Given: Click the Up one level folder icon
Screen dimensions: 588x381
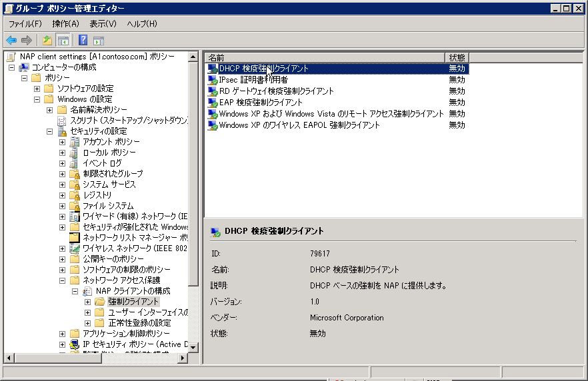Looking at the screenshot, I should [47, 40].
